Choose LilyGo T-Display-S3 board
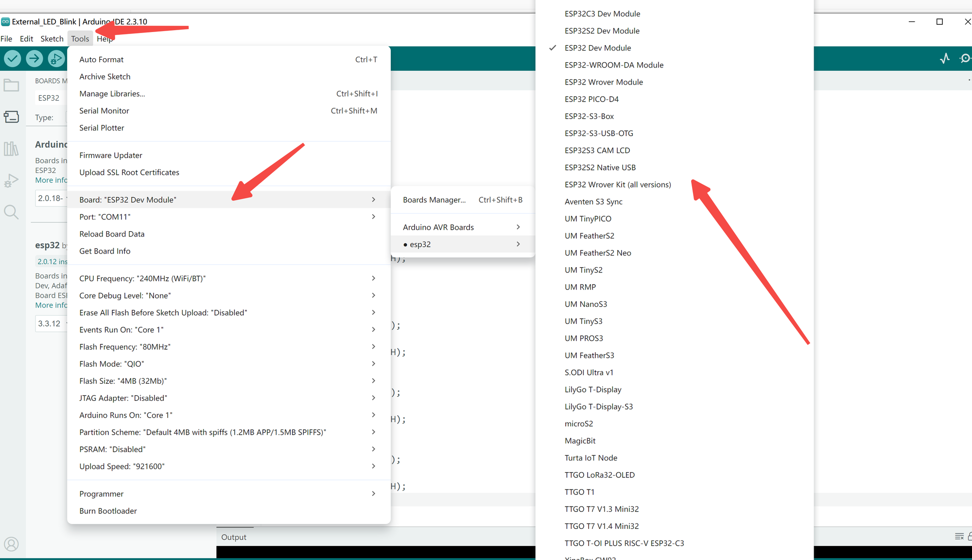The height and width of the screenshot is (560, 972). pyautogui.click(x=675, y=407)
